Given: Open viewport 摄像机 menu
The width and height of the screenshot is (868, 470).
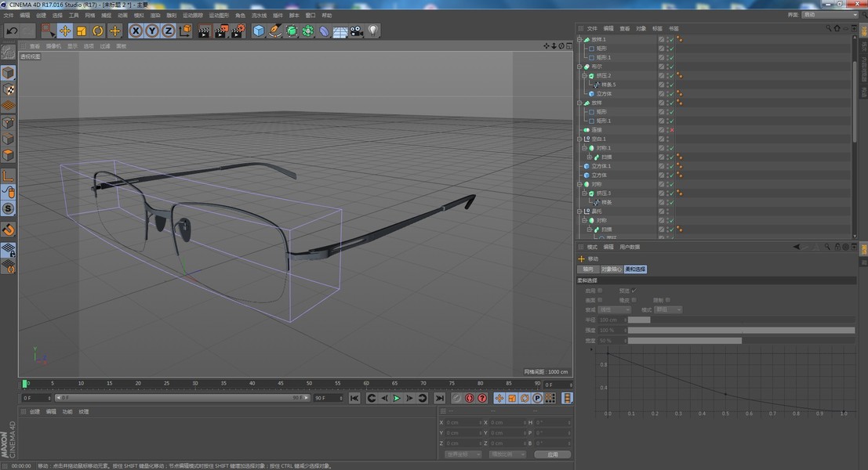Looking at the screenshot, I should click(x=53, y=46).
